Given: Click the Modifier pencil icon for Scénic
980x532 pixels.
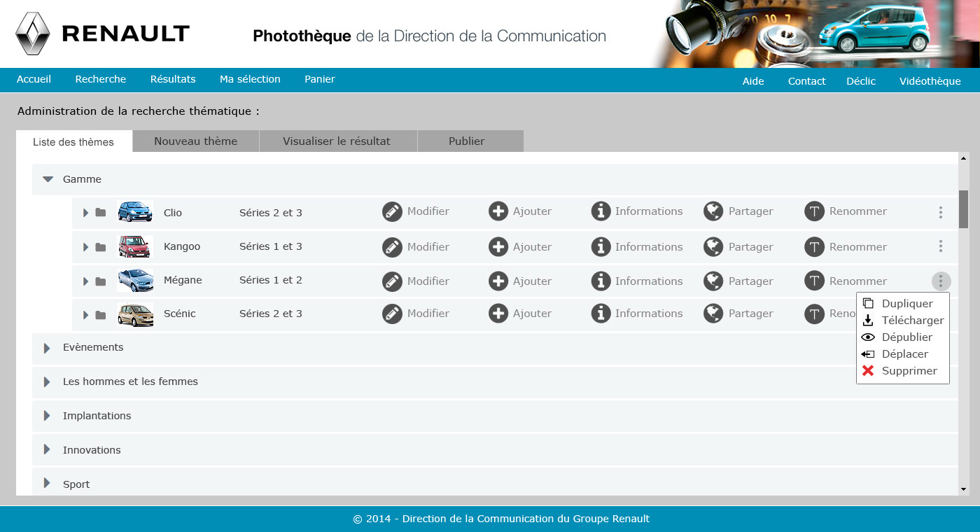Looking at the screenshot, I should click(x=392, y=314).
